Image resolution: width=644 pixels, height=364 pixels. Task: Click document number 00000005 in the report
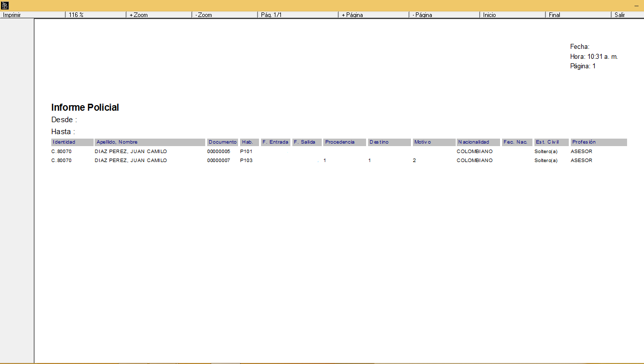pyautogui.click(x=219, y=152)
